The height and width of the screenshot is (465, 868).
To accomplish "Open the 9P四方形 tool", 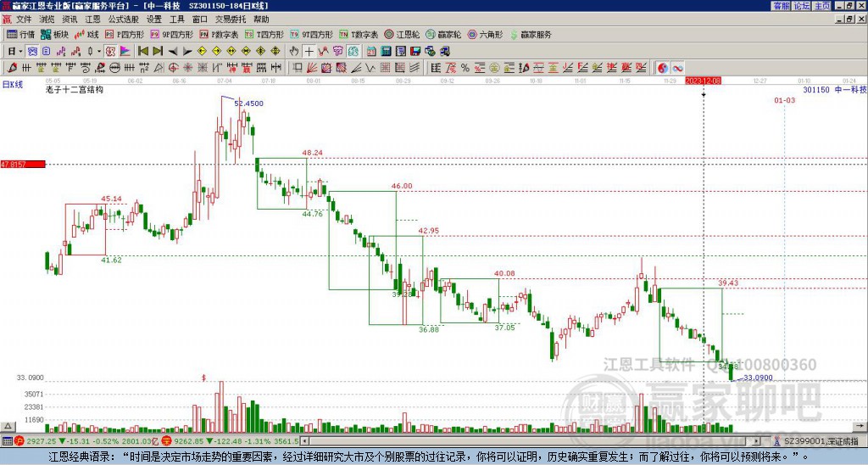I will coord(171,34).
